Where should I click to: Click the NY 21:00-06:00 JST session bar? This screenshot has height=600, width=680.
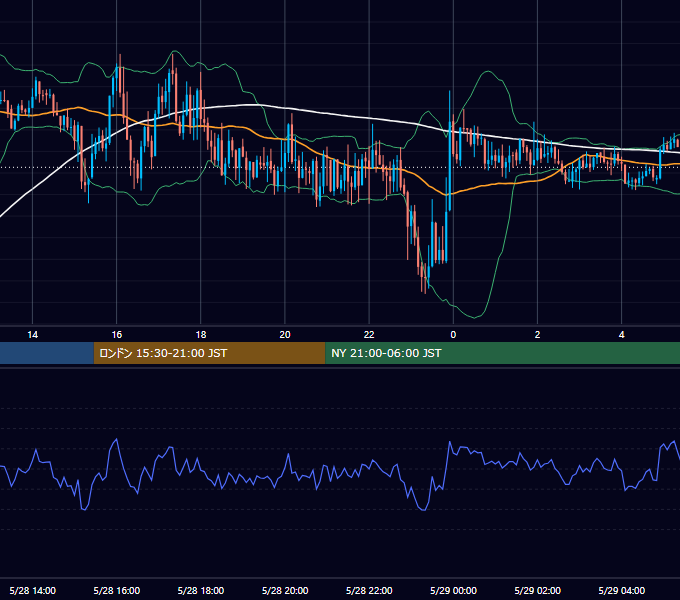pos(503,353)
